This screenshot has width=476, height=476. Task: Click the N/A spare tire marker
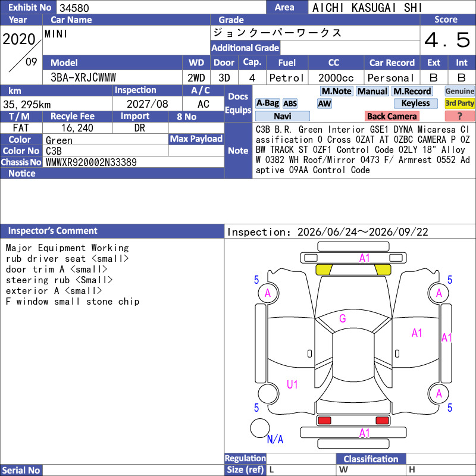pos(275,439)
